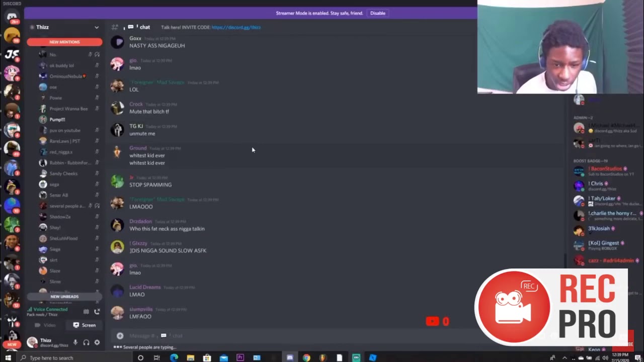Screen dimensions: 644x362
Task: Toggle microphone mute in user panel
Action: click(75, 342)
